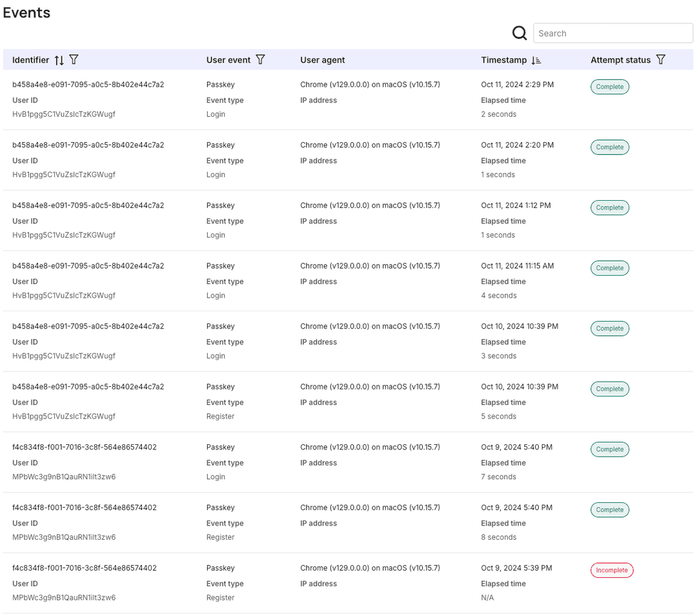This screenshot has width=697, height=616.
Task: Click the Attempt status header label
Action: 620,60
